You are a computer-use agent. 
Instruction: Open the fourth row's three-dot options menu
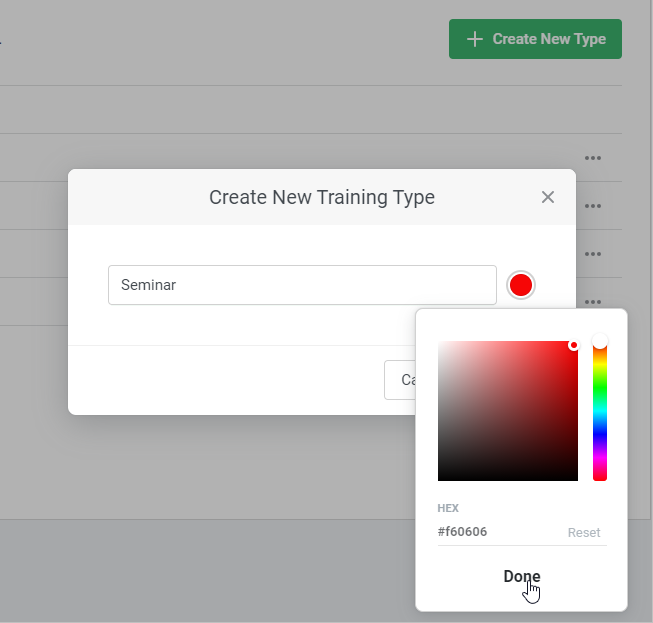click(x=593, y=301)
